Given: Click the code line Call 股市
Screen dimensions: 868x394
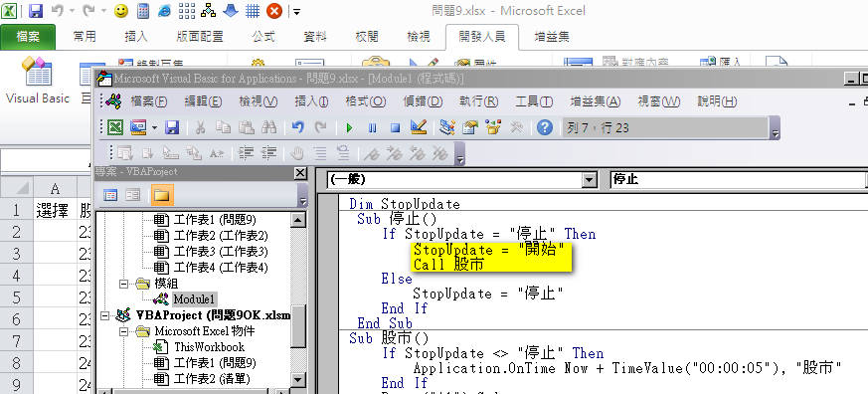Looking at the screenshot, I should (449, 265).
